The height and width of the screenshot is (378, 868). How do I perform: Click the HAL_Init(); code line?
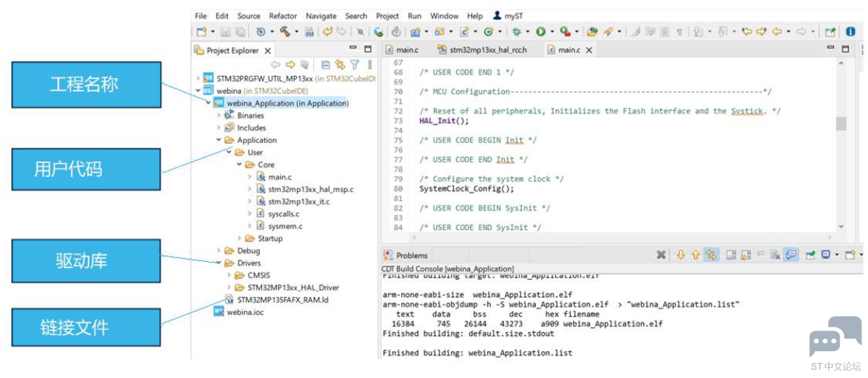[x=444, y=121]
